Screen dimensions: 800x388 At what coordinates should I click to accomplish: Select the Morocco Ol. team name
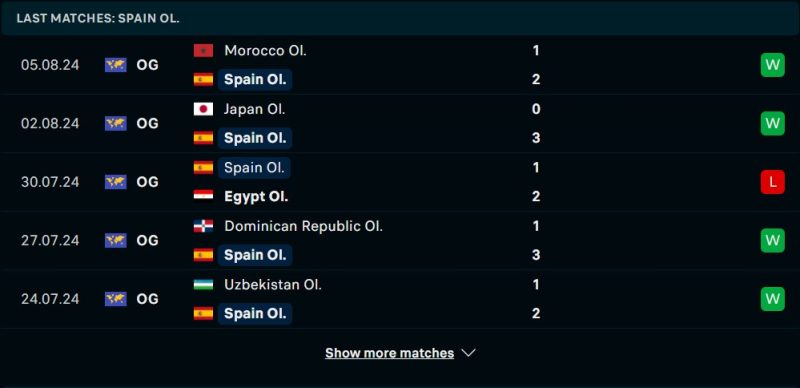pos(265,51)
